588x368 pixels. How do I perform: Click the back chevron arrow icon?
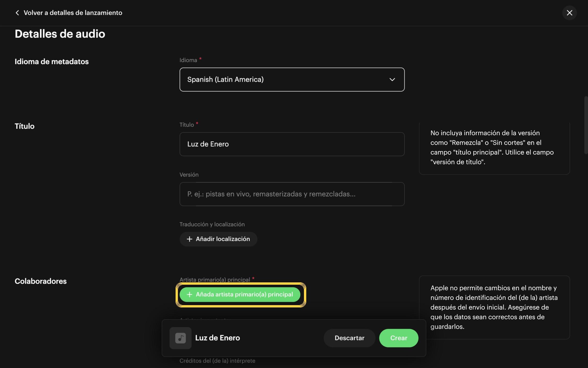(x=17, y=13)
